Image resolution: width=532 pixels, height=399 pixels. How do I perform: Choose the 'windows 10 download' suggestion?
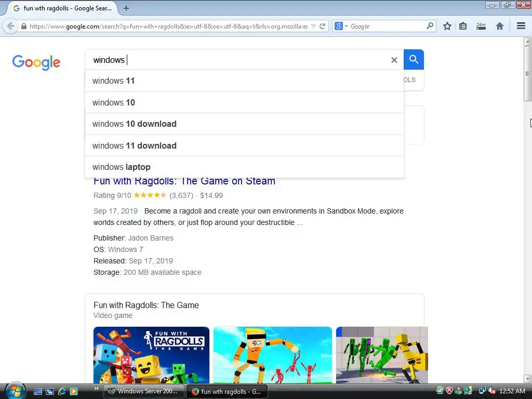[244, 124]
